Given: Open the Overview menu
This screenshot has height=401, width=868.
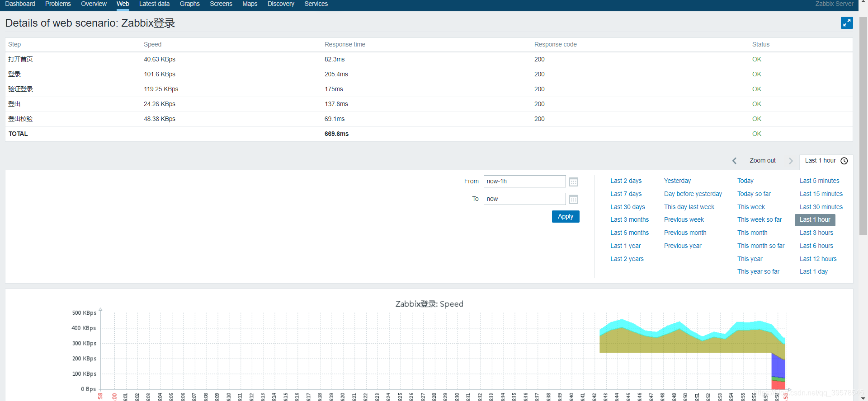Looking at the screenshot, I should (94, 4).
